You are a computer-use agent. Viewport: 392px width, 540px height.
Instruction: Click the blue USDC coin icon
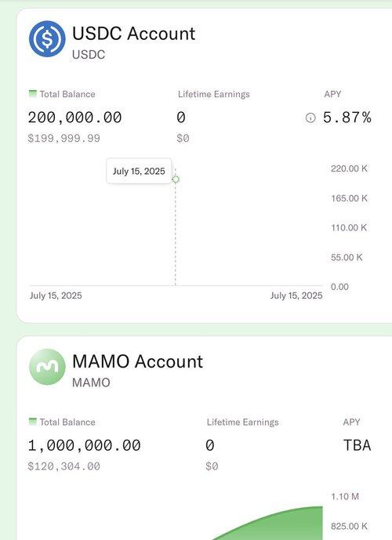pos(47,38)
